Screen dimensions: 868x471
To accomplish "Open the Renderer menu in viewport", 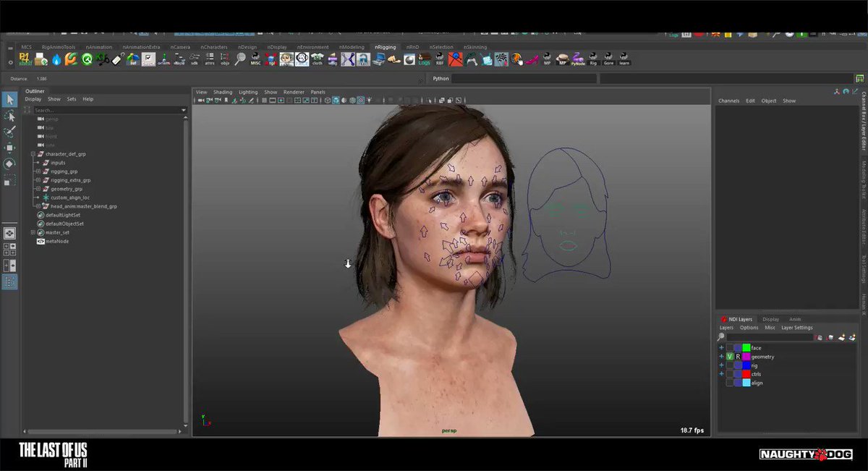I will pyautogui.click(x=294, y=92).
